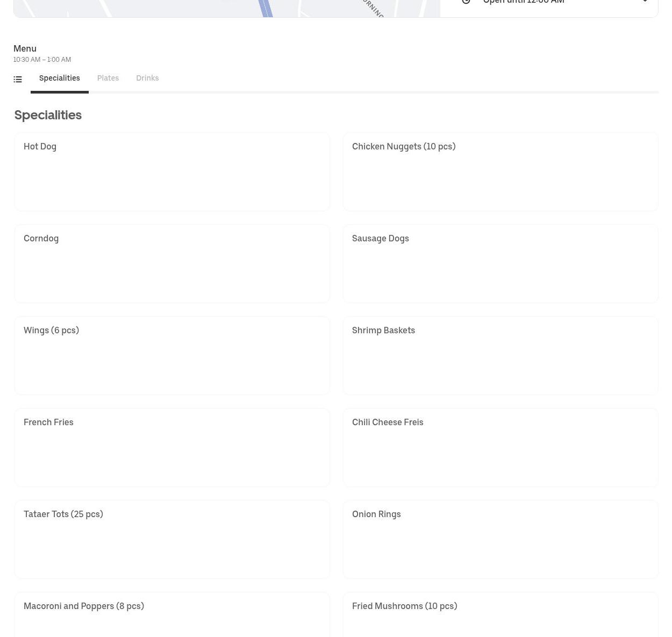Select the Specialities tab
Image resolution: width=672 pixels, height=637 pixels.
tap(60, 78)
